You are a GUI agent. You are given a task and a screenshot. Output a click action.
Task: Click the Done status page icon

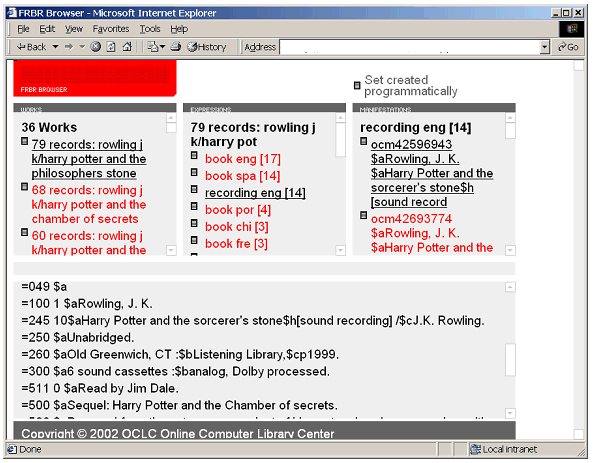[12, 449]
